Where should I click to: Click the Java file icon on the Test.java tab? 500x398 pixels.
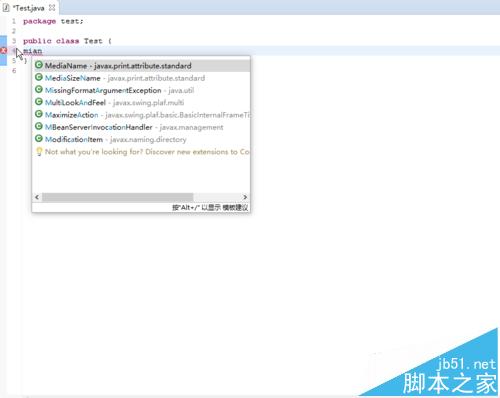(x=6, y=8)
